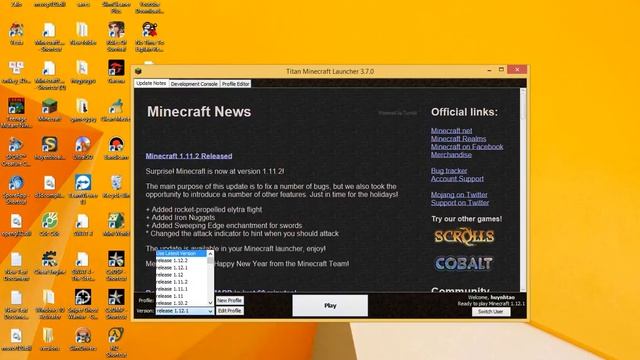
Task: Open the Minecraft Realms link
Action: [x=458, y=139]
